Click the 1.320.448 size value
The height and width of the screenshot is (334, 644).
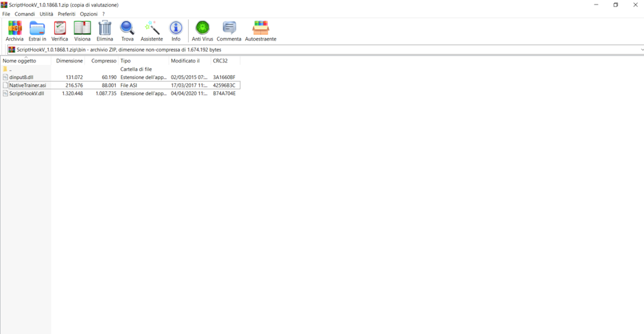coord(72,93)
